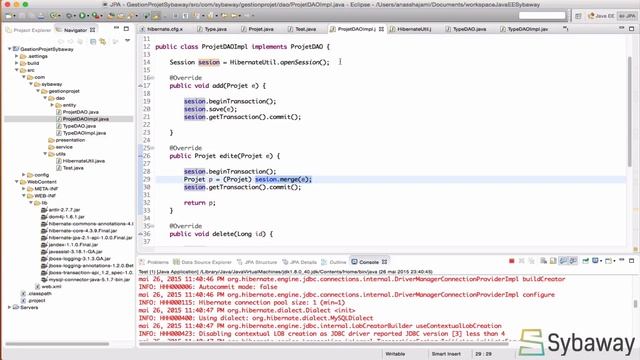Screen dimensions: 640x360
Task: Open the Data Source Explorer tab
Action: (202, 262)
